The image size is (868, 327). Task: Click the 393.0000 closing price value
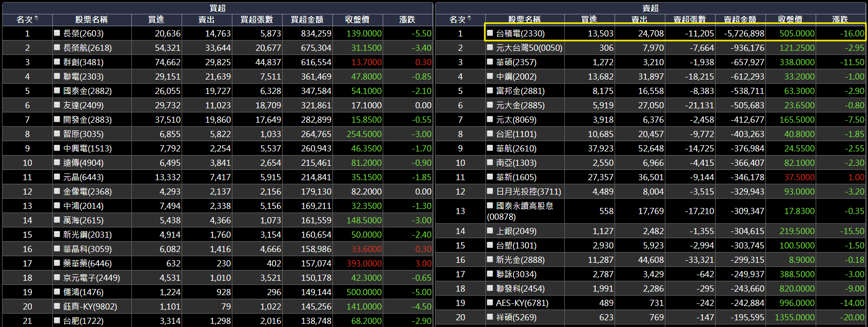[x=364, y=263]
